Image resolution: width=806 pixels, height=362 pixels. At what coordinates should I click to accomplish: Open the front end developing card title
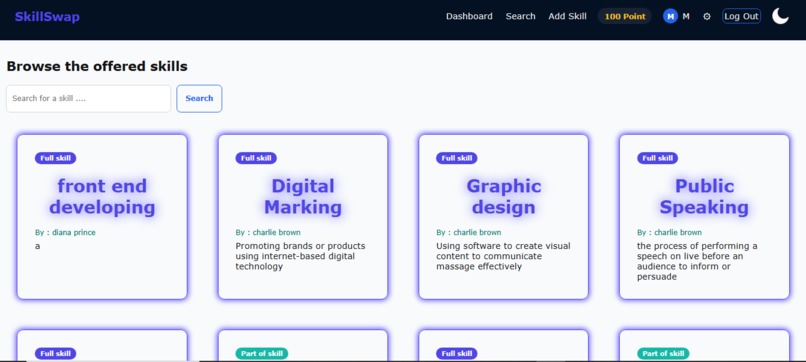(102, 196)
